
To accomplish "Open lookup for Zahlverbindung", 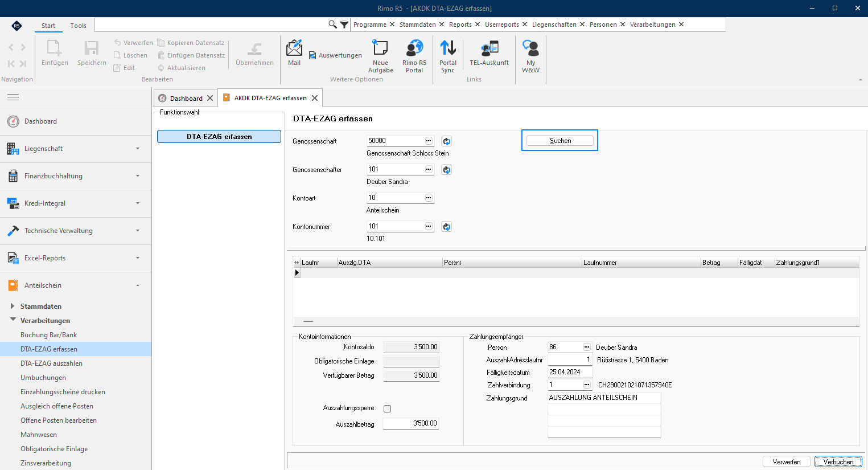I will 587,385.
